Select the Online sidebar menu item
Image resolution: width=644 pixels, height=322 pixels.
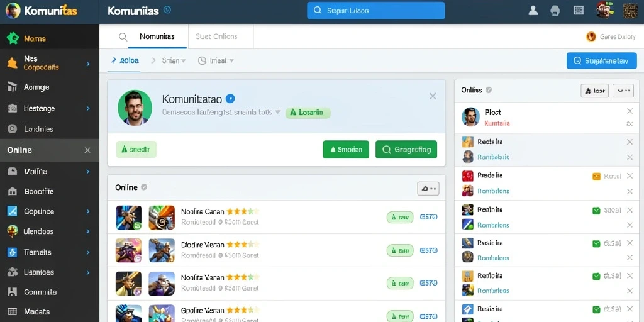click(49, 150)
